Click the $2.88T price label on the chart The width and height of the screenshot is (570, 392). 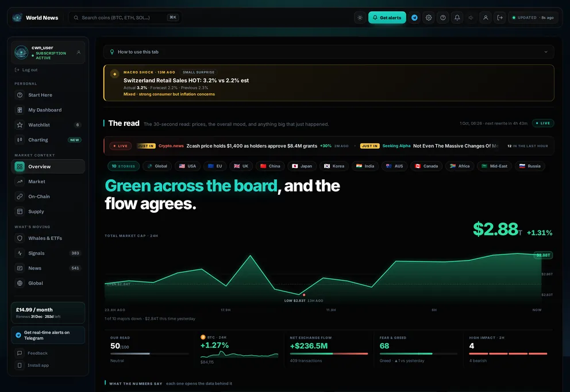543,255
